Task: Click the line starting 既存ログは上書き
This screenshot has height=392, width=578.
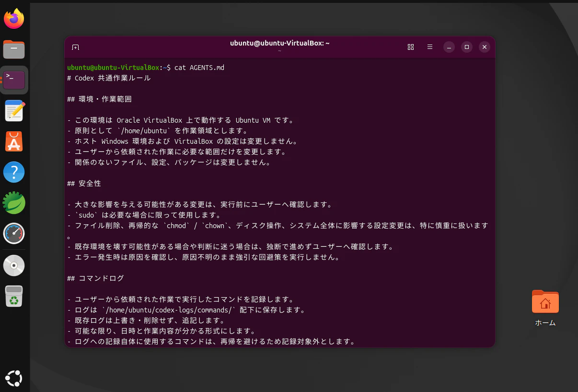Action: click(x=146, y=321)
